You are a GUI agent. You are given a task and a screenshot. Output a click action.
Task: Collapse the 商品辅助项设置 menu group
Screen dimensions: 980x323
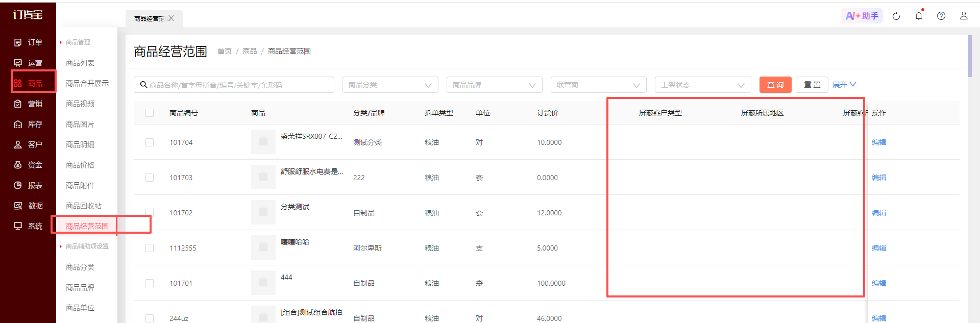click(85, 246)
